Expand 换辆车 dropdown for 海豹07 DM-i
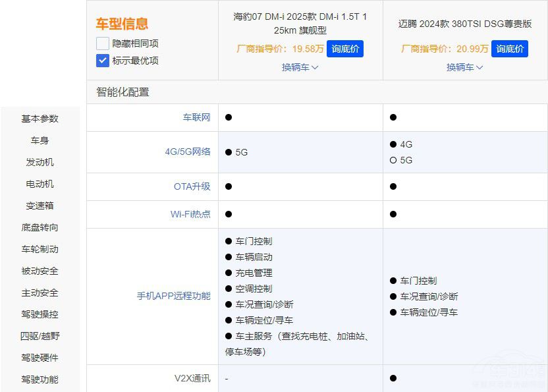Screen dimensions: 548x392 point(300,67)
